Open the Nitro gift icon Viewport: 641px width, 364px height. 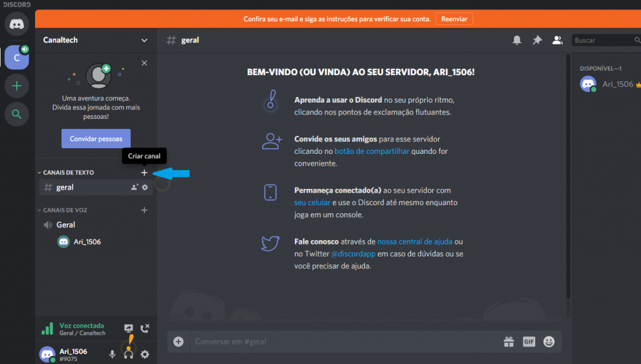508,341
